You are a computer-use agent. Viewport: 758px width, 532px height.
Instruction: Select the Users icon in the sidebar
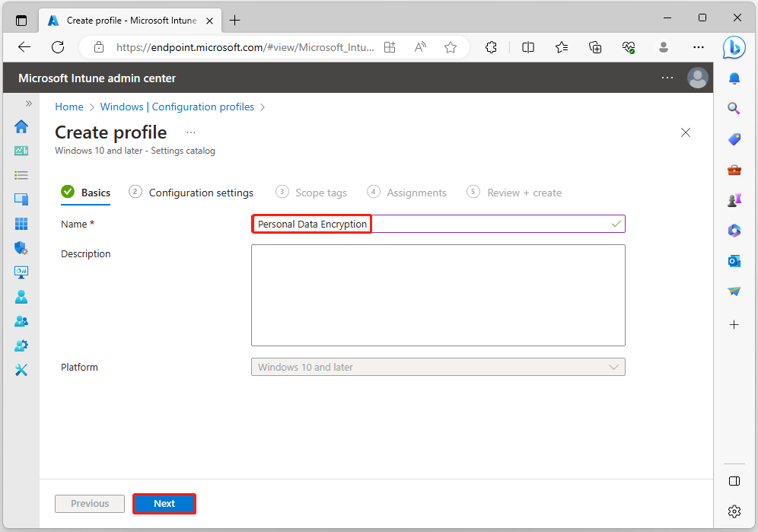click(x=21, y=296)
